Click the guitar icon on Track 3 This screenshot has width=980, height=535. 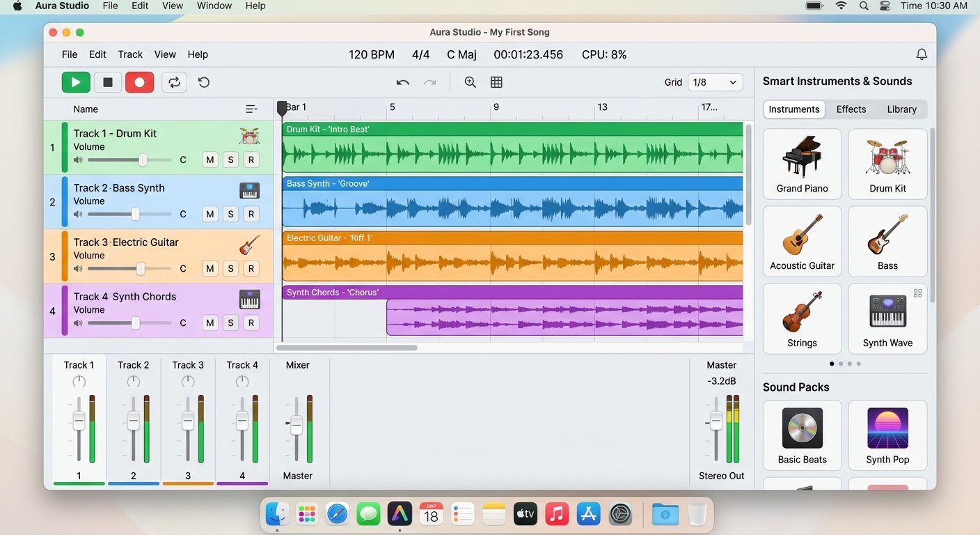point(249,245)
